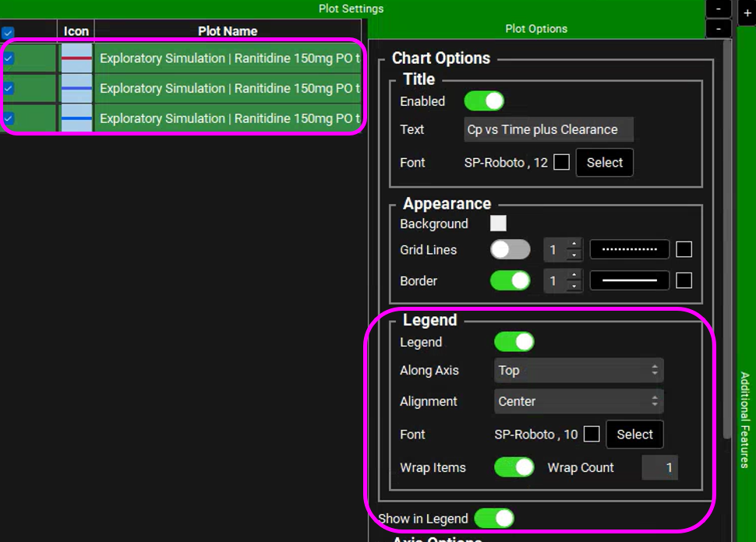Click the Background color swatch
Viewport: 756px width, 542px height.
(x=498, y=224)
